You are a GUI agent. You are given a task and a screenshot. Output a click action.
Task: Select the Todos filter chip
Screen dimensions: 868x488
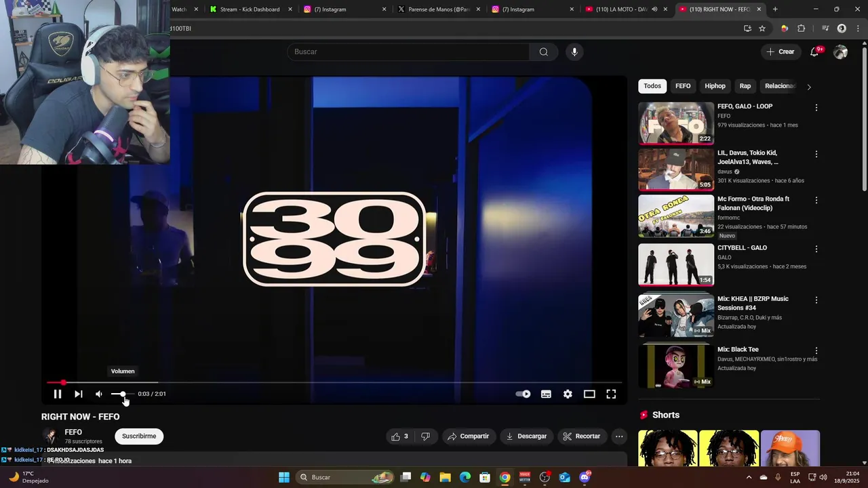click(652, 86)
